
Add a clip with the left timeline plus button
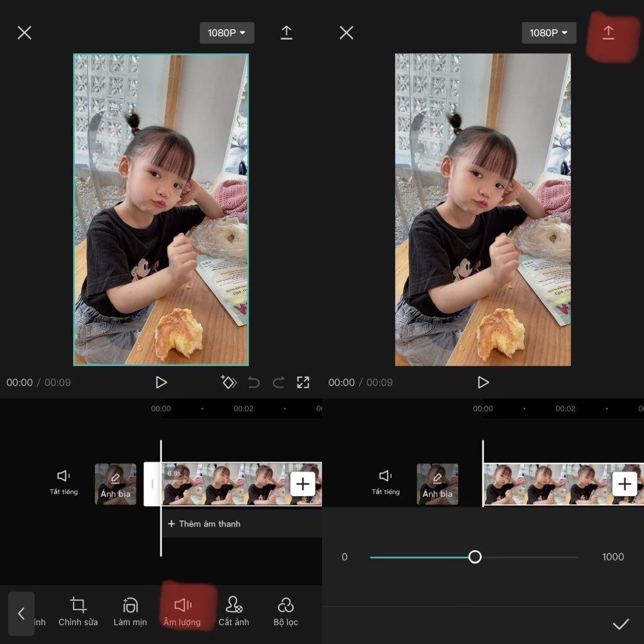coord(303,484)
